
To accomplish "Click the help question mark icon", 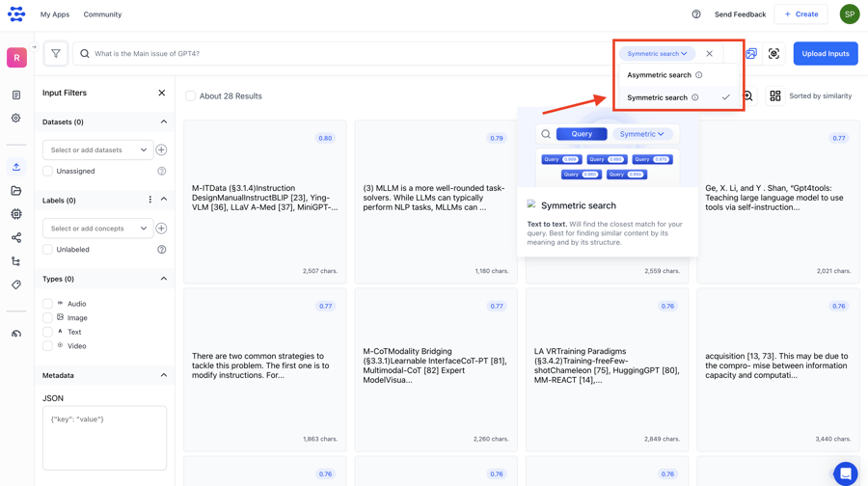I will [696, 14].
